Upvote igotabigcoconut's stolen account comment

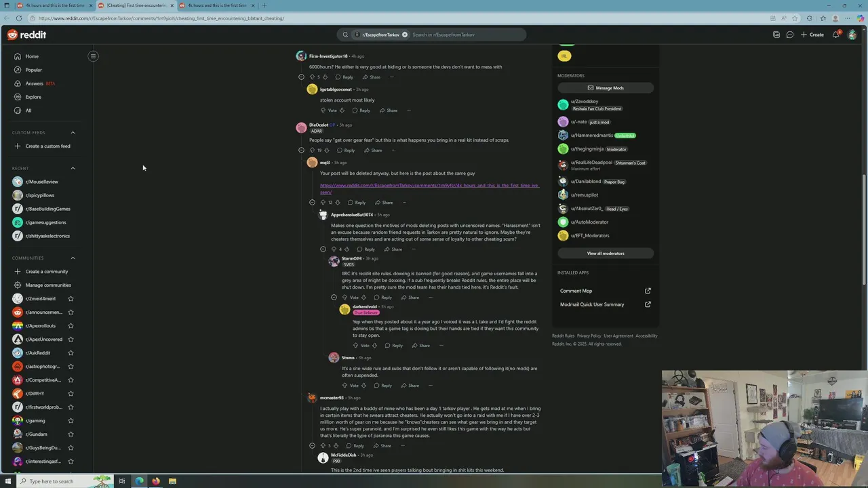[323, 110]
